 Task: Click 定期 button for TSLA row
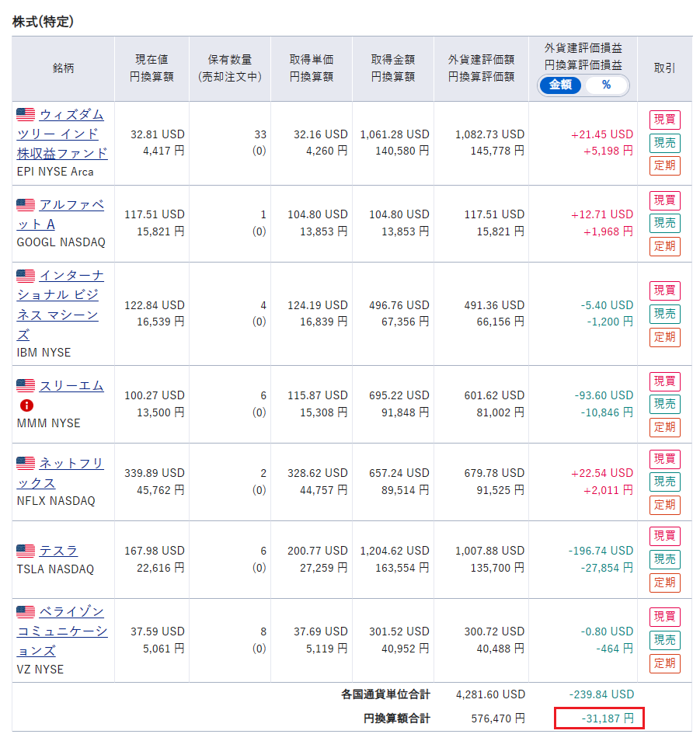[x=665, y=583]
